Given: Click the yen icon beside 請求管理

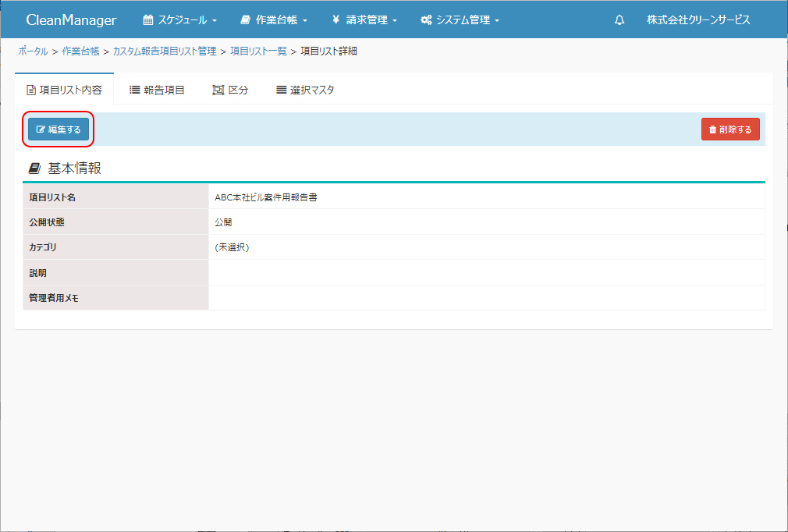Looking at the screenshot, I should click(335, 20).
